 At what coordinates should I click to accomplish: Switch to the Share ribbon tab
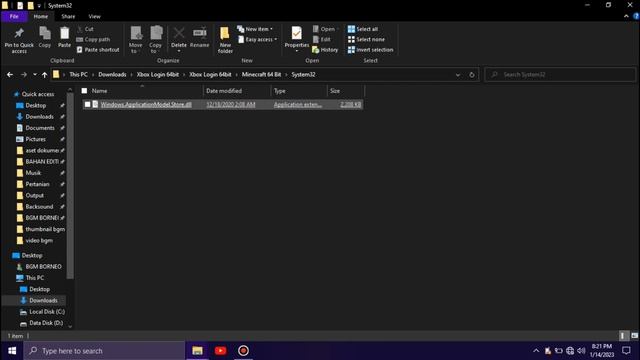point(68,16)
